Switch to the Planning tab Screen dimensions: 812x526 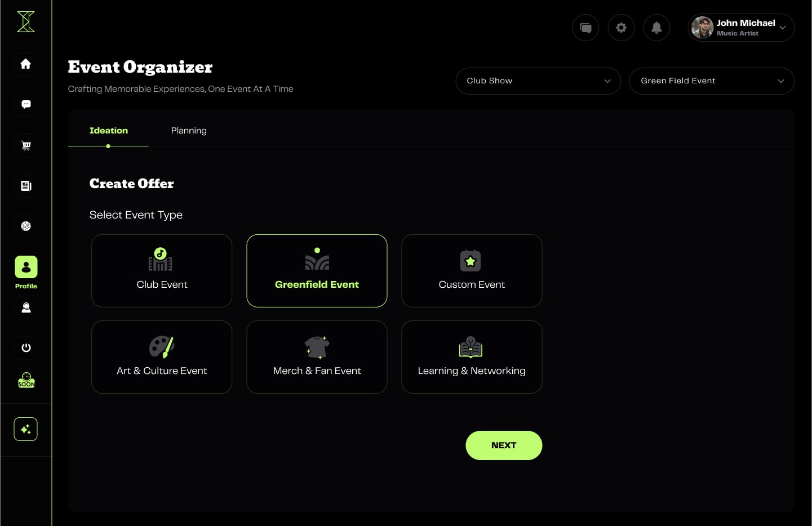(x=189, y=131)
